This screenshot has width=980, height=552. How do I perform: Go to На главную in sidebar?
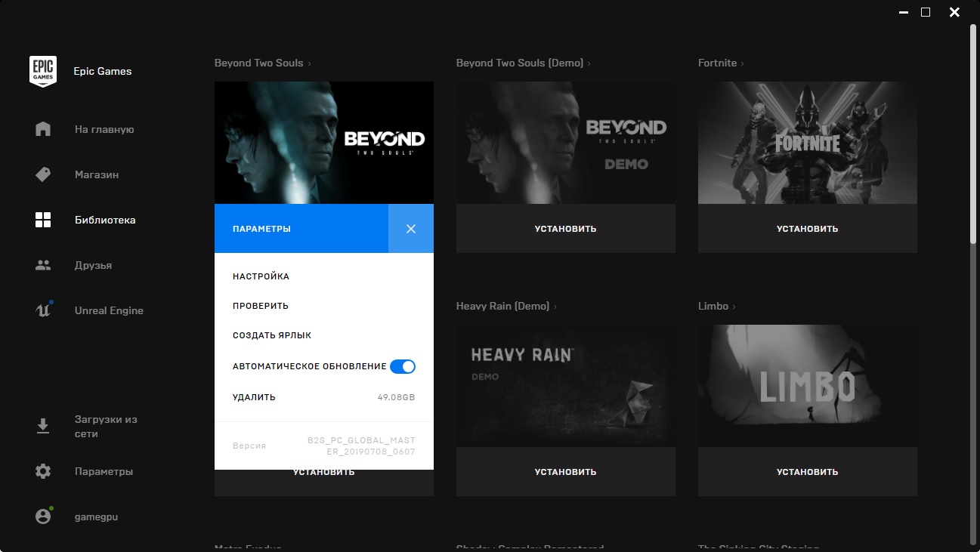point(104,129)
